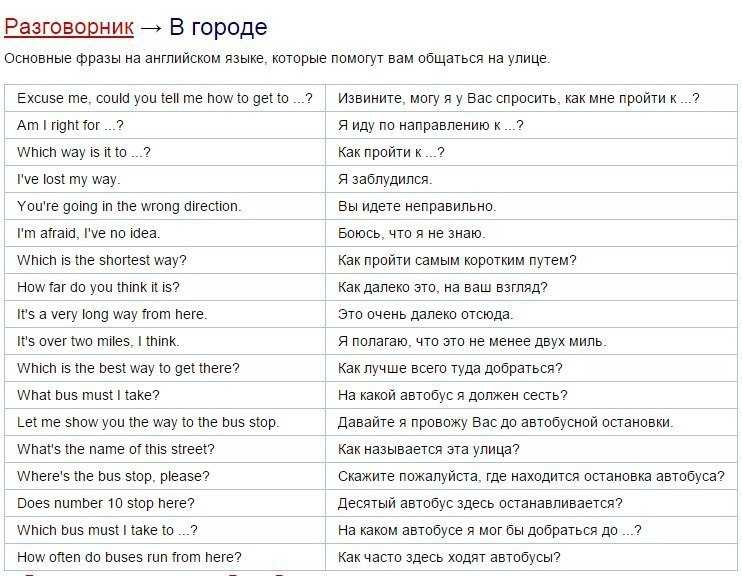Select the 'Am I right for ...?' phrase

point(70,125)
